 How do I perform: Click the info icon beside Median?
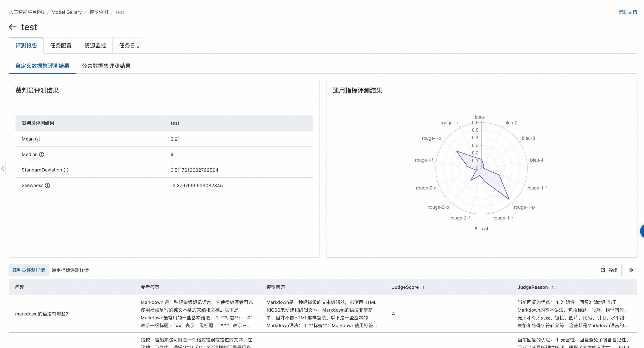(42, 154)
